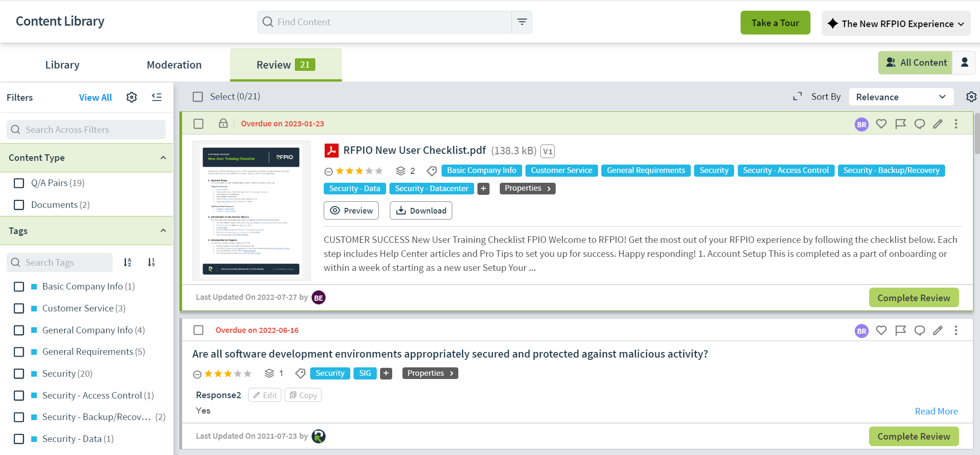980x455 pixels.
Task: Open search filter options icon
Action: (x=522, y=22)
